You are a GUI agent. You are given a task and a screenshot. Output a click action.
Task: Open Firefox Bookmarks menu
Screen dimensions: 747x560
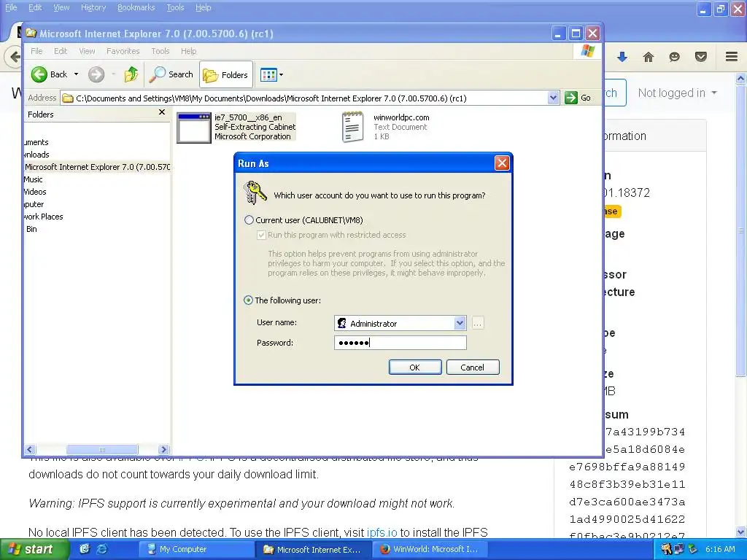136,7
